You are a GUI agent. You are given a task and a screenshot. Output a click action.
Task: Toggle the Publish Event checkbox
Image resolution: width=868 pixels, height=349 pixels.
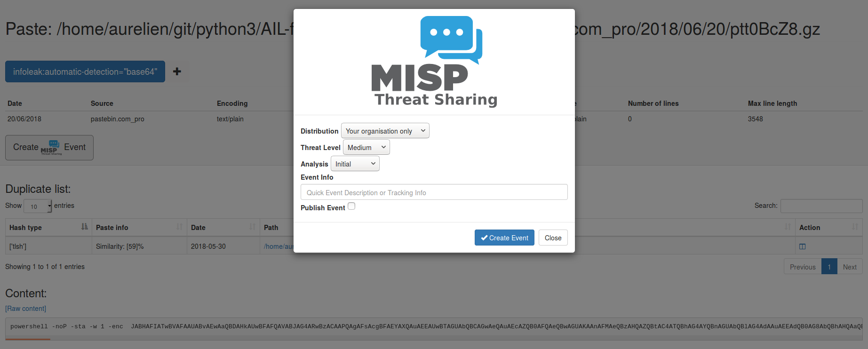tap(351, 206)
